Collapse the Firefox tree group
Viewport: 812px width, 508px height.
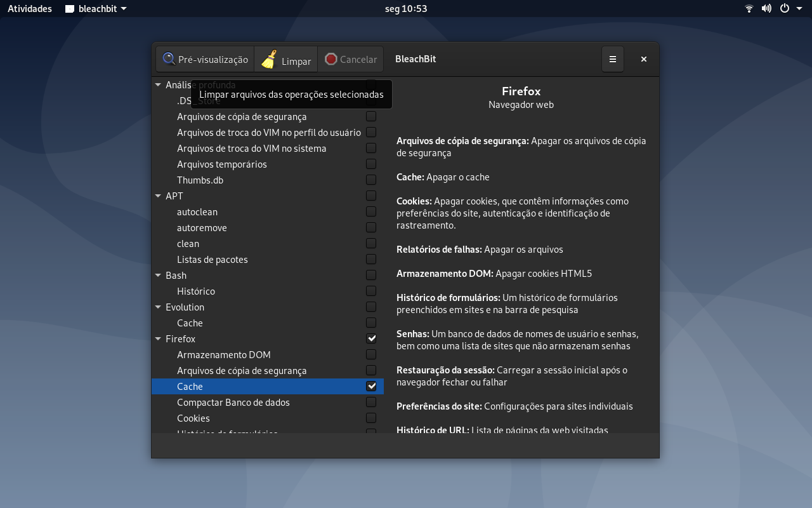coord(158,338)
